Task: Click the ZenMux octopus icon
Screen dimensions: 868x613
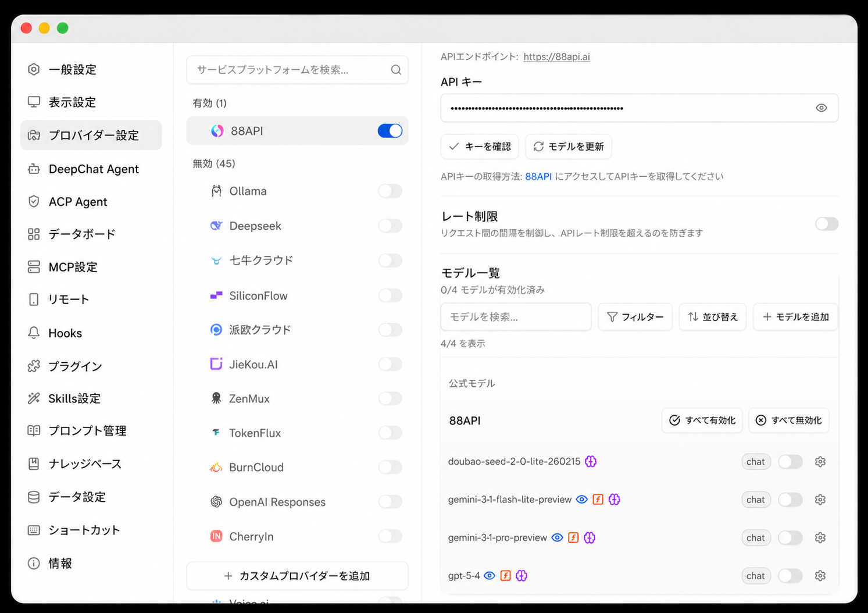Action: (216, 398)
